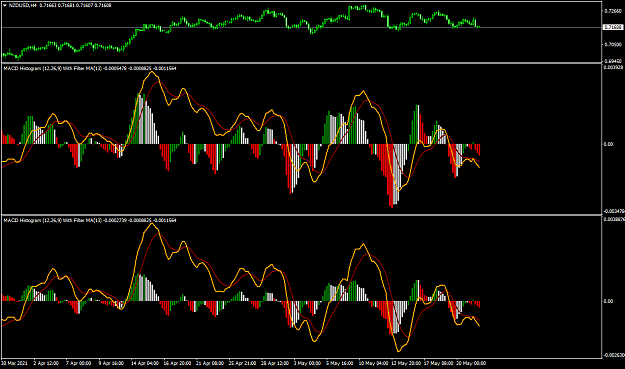Click the upper MACD Histogram indicator label
Viewport: 625px width, 369px height.
90,69
